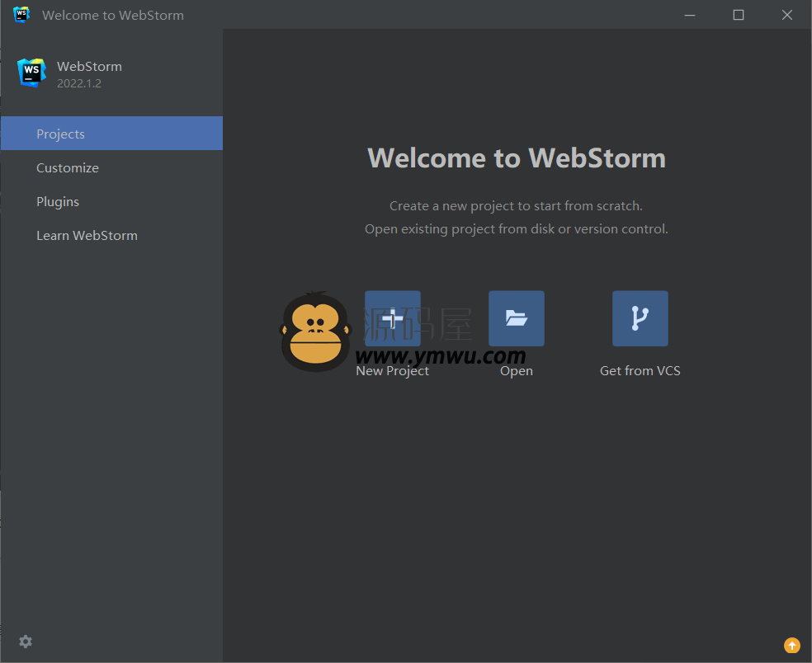812x663 pixels.
Task: Open the Plugins tab
Action: 112,201
